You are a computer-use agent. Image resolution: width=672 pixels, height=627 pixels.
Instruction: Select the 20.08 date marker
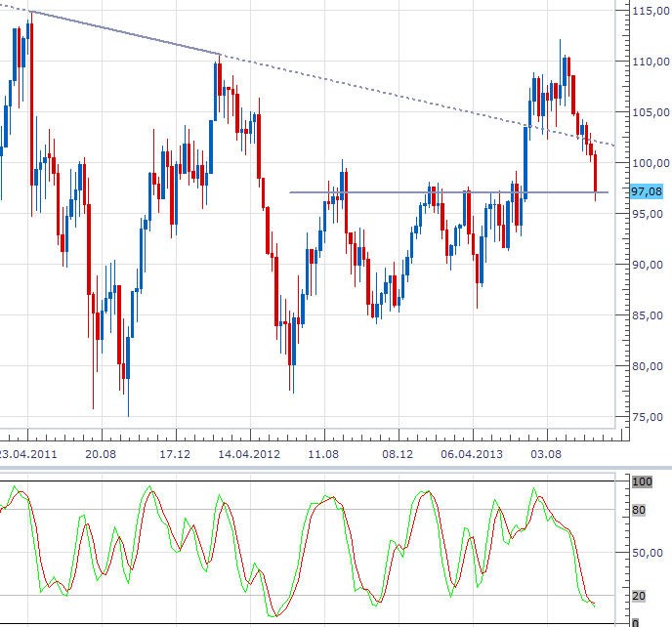click(x=101, y=454)
